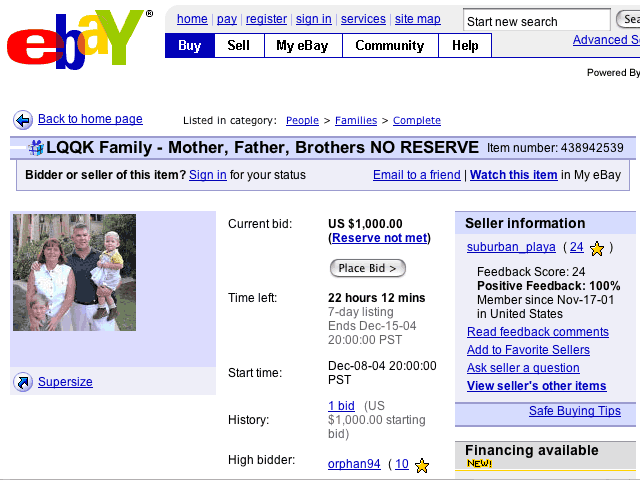Open Read feedback comments link
Viewport: 640px width, 480px height.
pyautogui.click(x=538, y=332)
